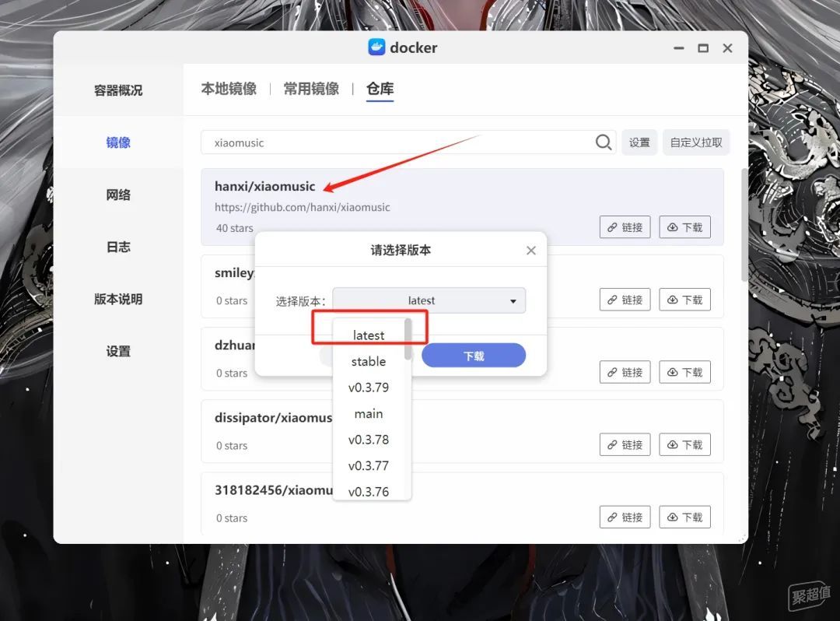Click 链接 in the dzhuar result row

point(625,372)
